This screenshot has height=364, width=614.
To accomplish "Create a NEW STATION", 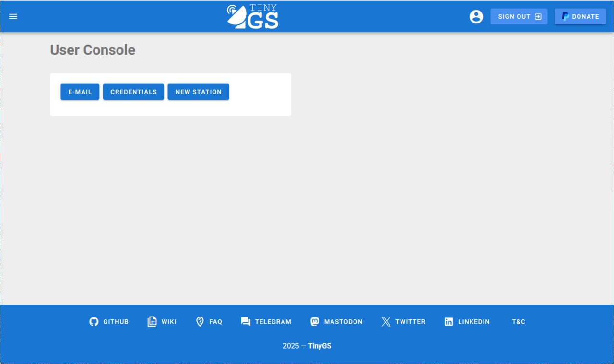I will pos(198,92).
